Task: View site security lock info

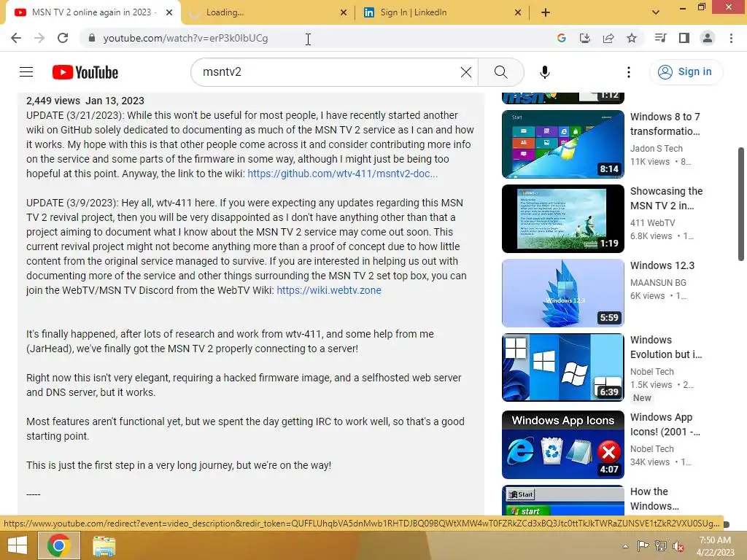Action: pos(91,38)
